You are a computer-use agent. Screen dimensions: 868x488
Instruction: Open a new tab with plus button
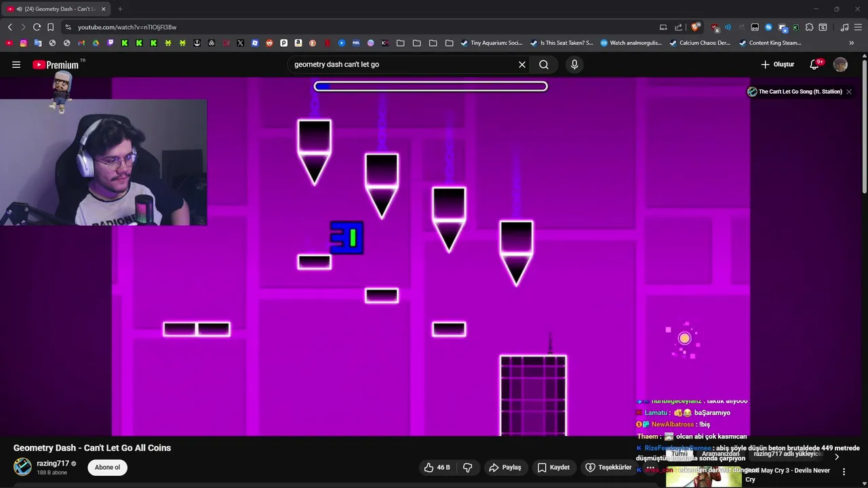120,9
